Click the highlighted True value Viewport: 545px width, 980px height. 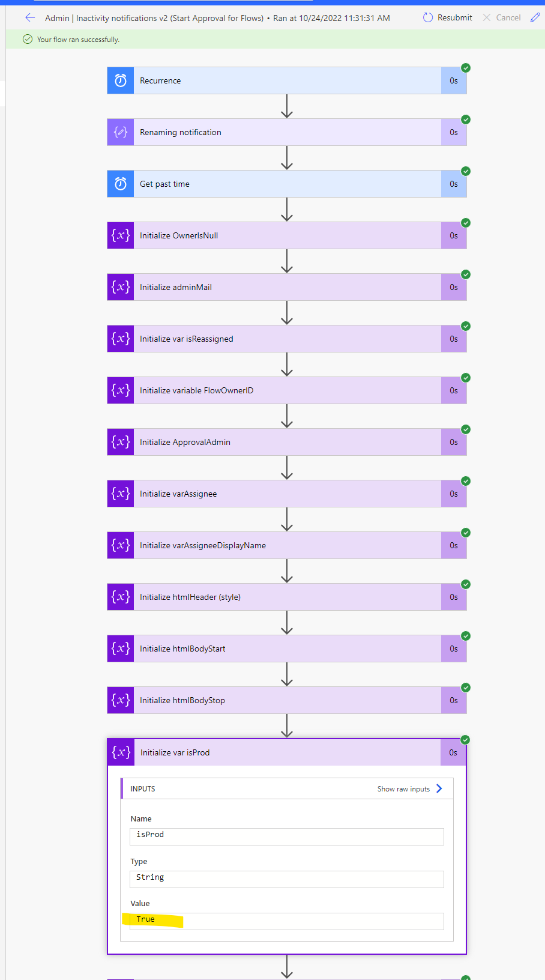(146, 919)
